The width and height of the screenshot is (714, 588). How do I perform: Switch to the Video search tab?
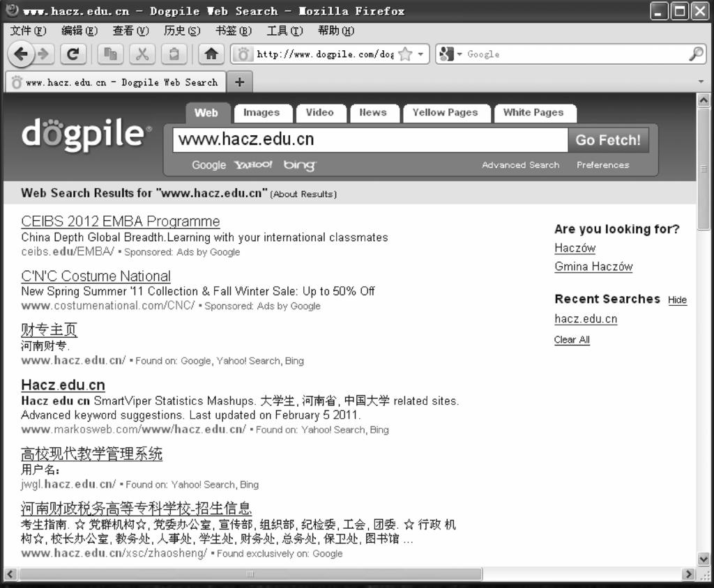click(319, 113)
